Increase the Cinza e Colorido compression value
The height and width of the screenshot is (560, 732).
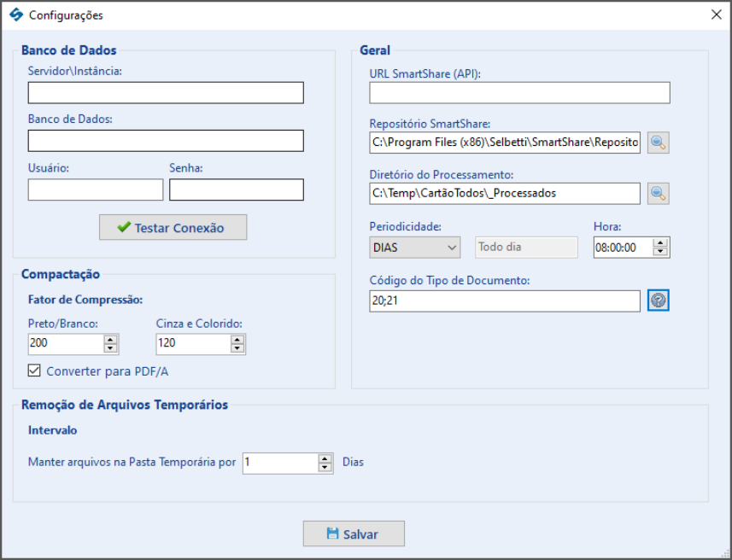tap(237, 339)
